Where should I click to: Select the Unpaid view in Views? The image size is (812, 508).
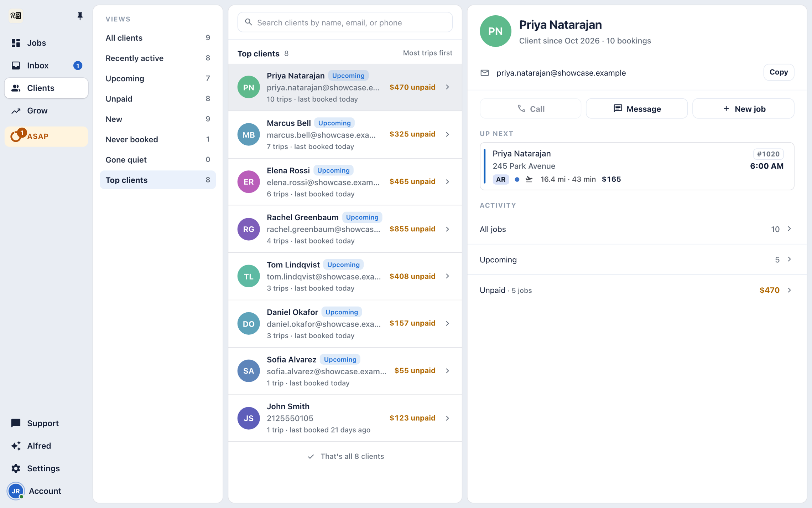coord(158,99)
